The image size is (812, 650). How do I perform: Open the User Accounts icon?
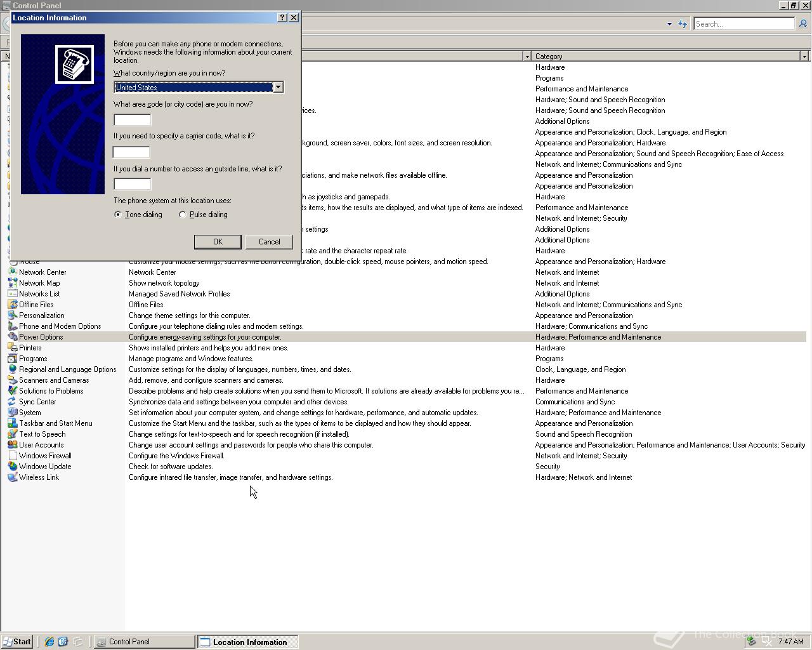point(12,445)
